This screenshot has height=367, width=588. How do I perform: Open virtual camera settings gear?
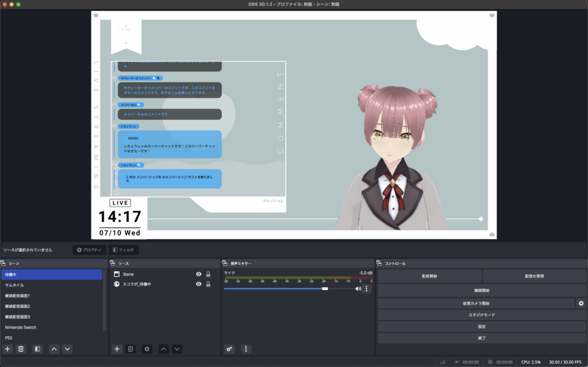coord(581,303)
